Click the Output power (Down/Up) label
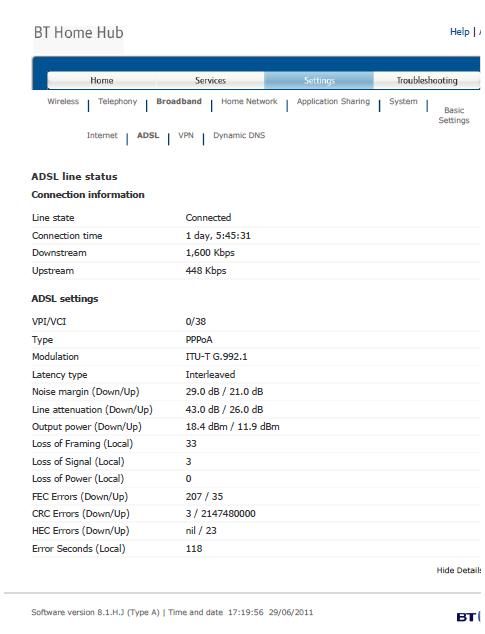This screenshot has height=634, width=485. [x=87, y=427]
